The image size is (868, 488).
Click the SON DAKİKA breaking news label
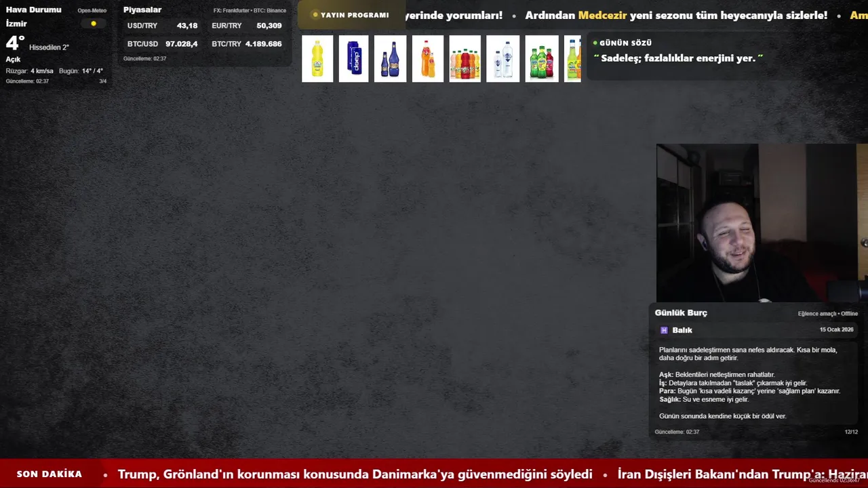tap(50, 474)
